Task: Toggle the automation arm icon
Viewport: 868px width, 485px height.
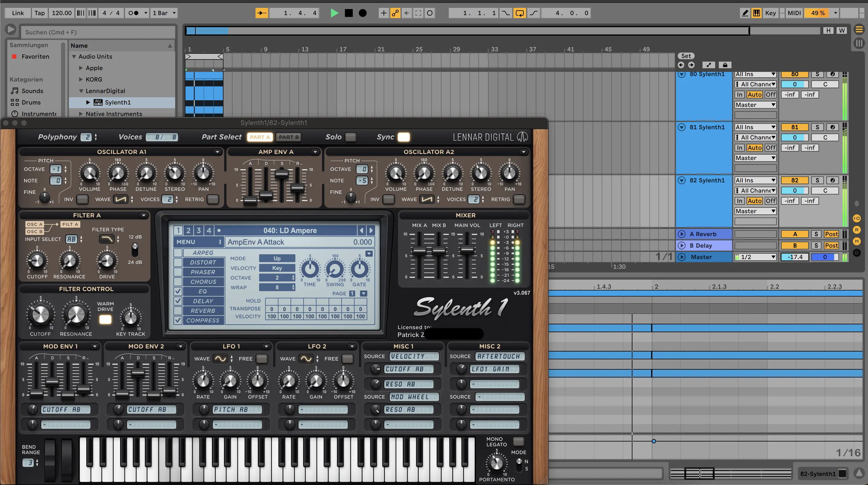Action: 395,13
